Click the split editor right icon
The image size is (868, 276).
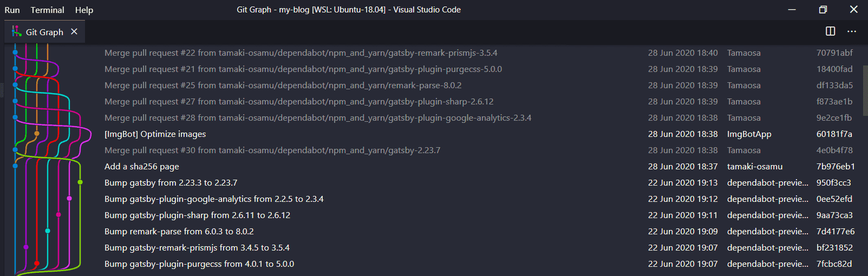point(830,31)
